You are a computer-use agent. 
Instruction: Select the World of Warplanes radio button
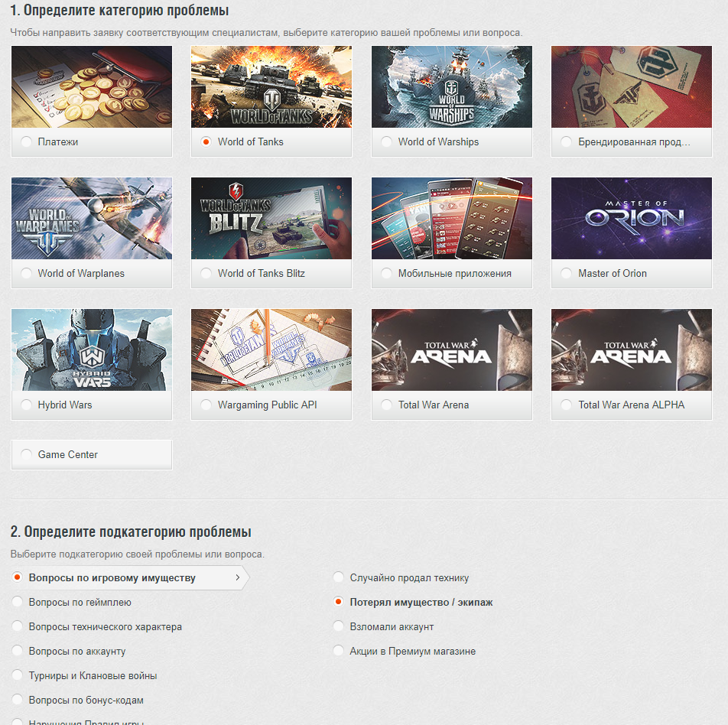pos(26,273)
